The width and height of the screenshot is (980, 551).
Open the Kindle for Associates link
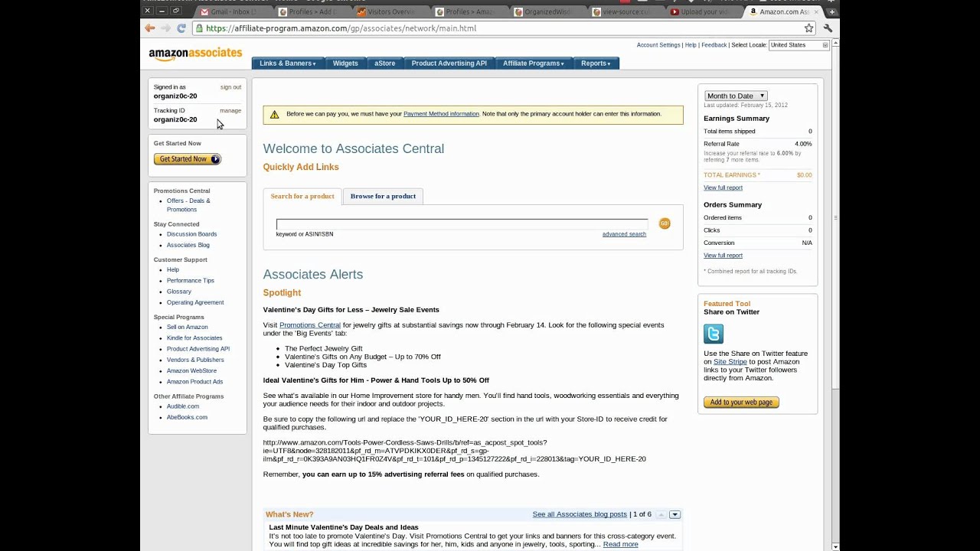point(194,337)
